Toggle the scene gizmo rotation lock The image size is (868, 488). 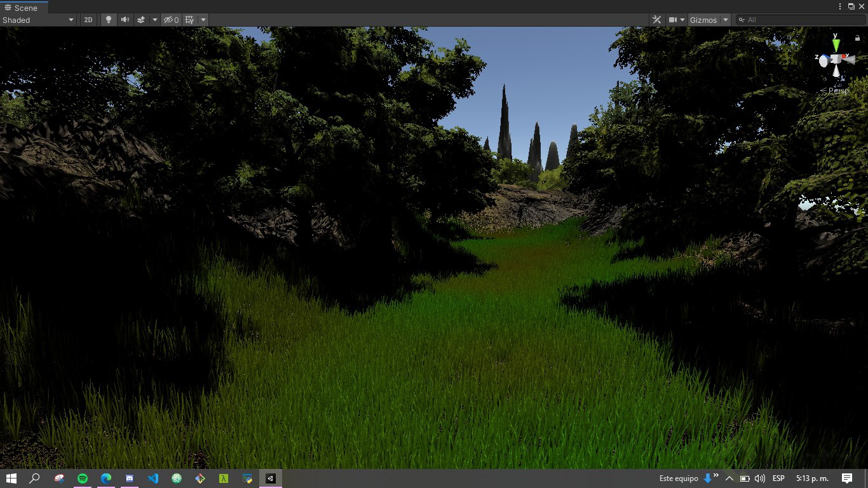pos(858,37)
